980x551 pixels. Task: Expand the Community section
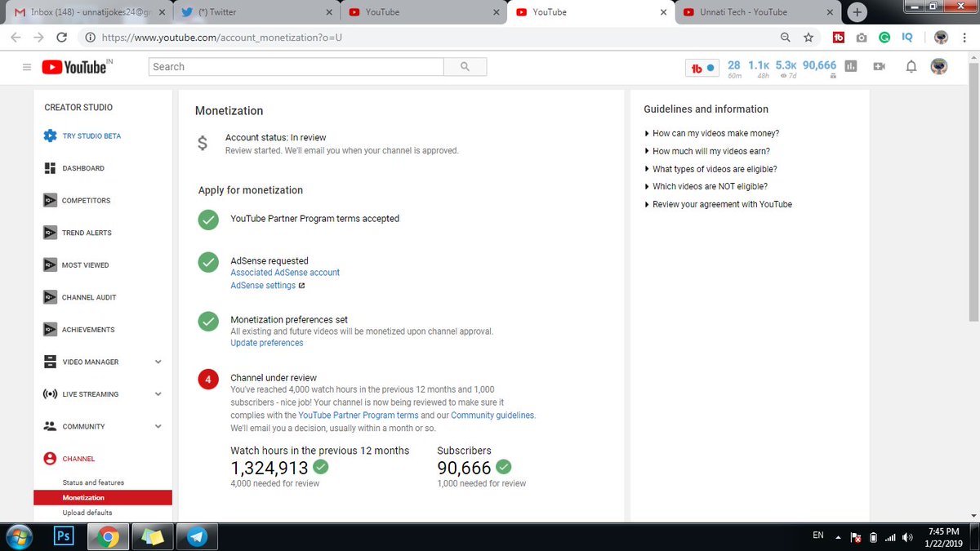[x=158, y=426]
